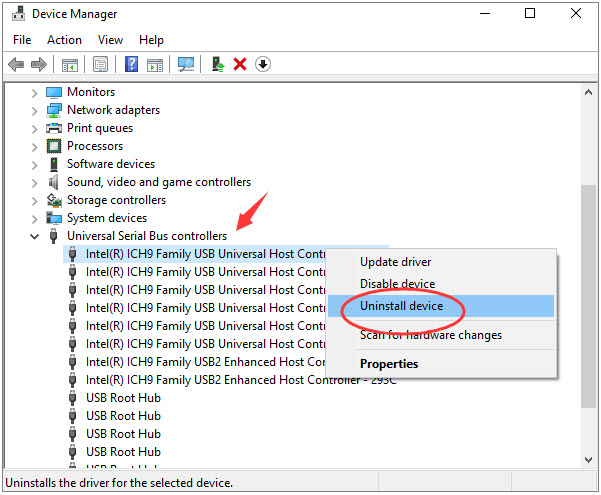The image size is (601, 495).
Task: Maximize the Device Manager window
Action: [530, 14]
